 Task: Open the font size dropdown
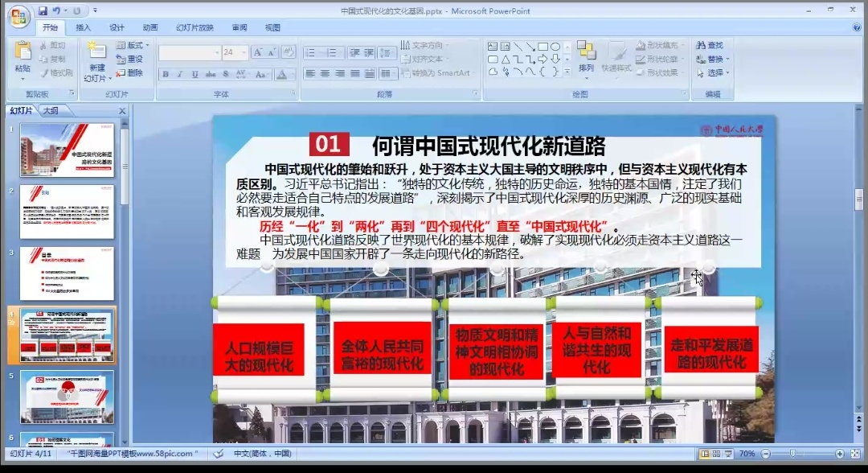click(244, 52)
